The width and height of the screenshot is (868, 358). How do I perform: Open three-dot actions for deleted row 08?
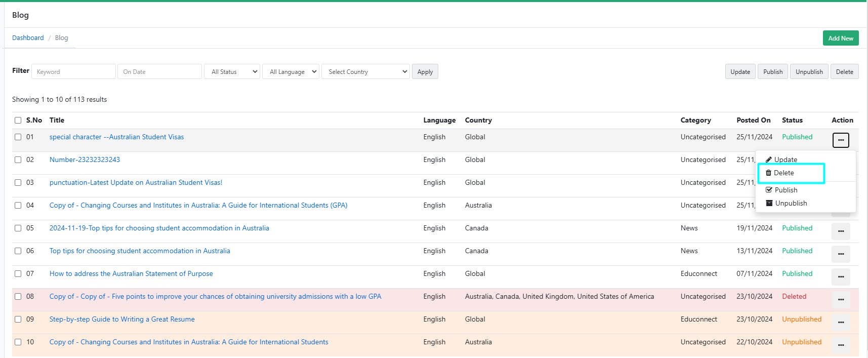(x=841, y=300)
